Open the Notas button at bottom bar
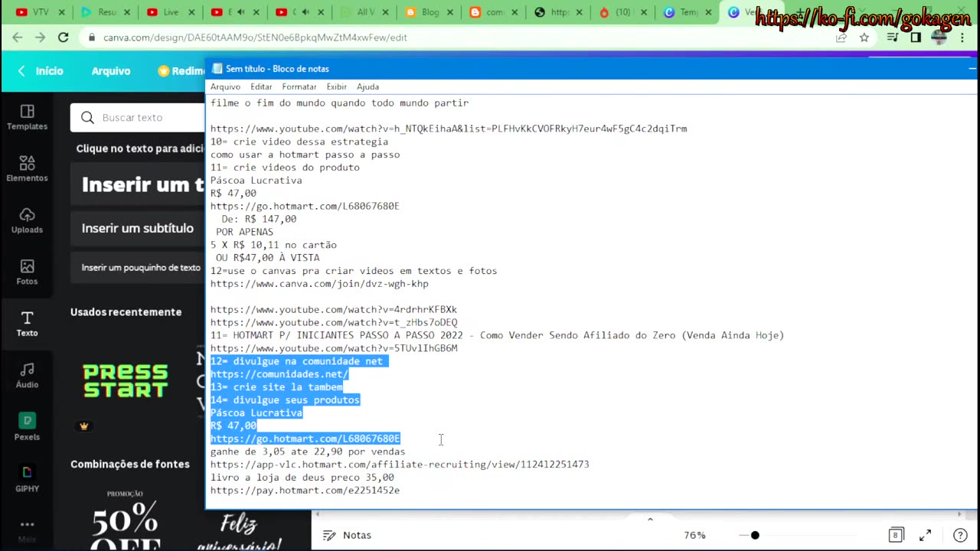 347,535
